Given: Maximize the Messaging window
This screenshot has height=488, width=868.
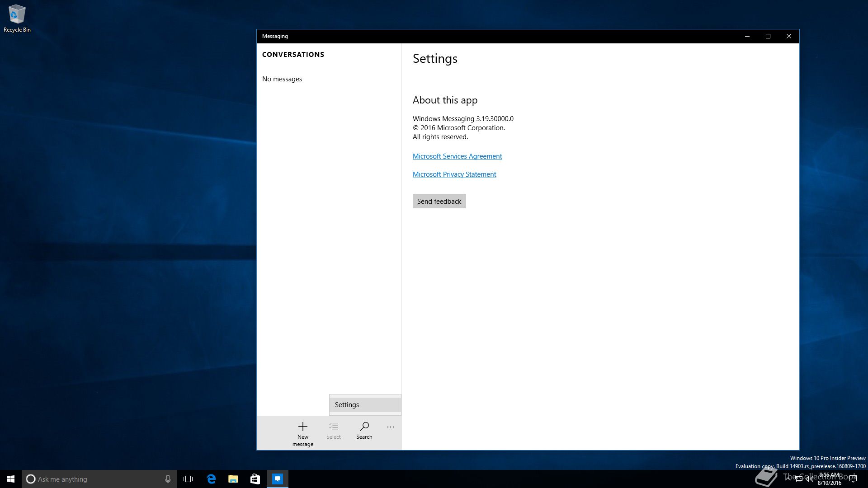Looking at the screenshot, I should [768, 36].
